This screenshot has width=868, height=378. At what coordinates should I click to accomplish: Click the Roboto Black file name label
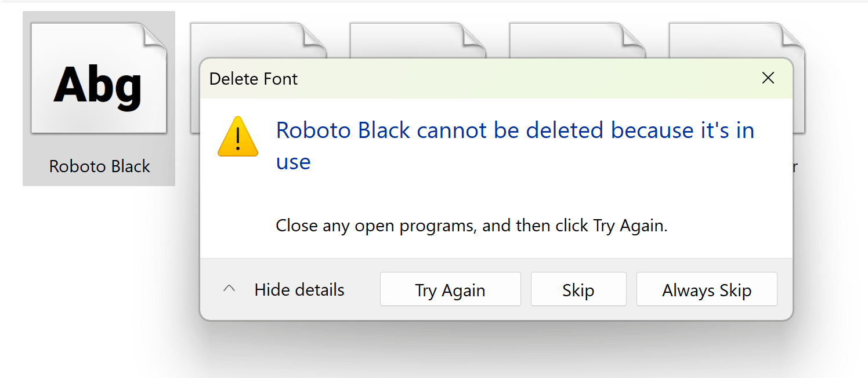(x=99, y=166)
